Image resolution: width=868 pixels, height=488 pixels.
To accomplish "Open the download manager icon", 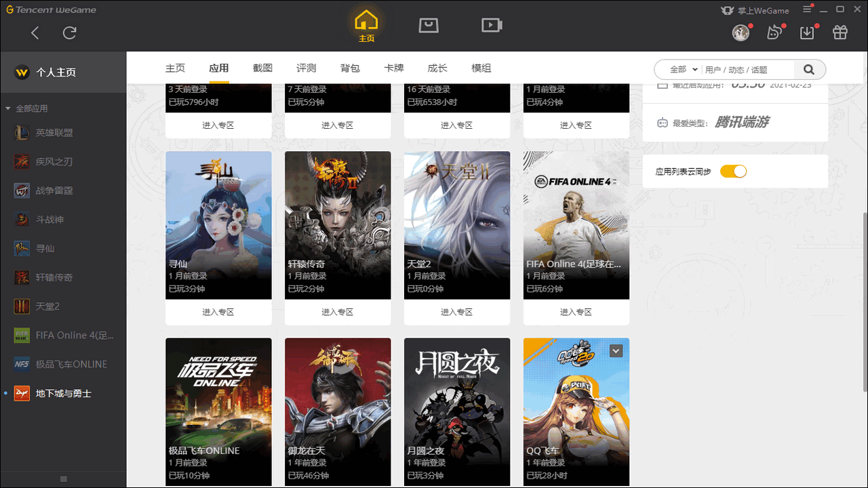I will tap(807, 33).
